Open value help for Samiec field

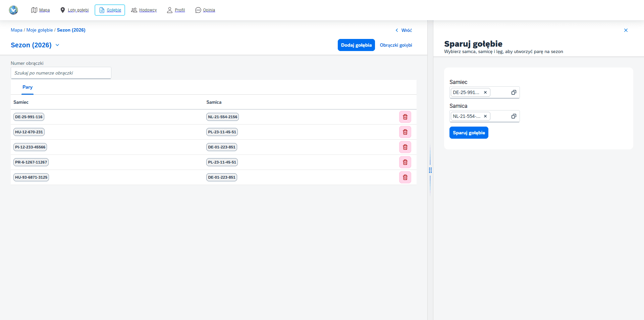tap(514, 92)
